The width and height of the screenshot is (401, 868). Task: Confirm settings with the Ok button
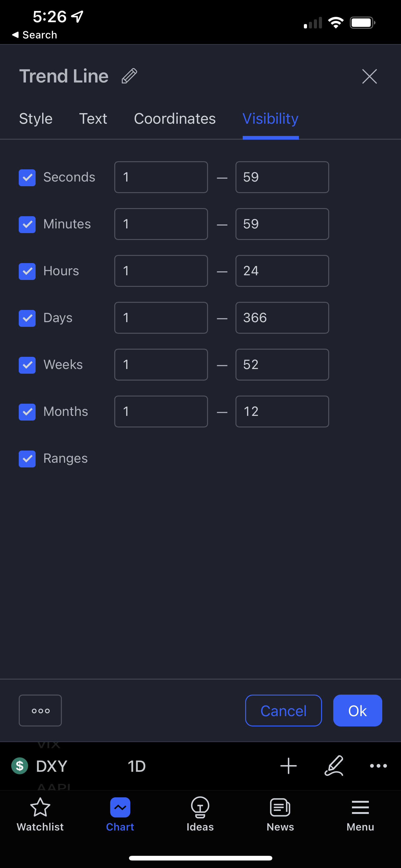point(357,711)
